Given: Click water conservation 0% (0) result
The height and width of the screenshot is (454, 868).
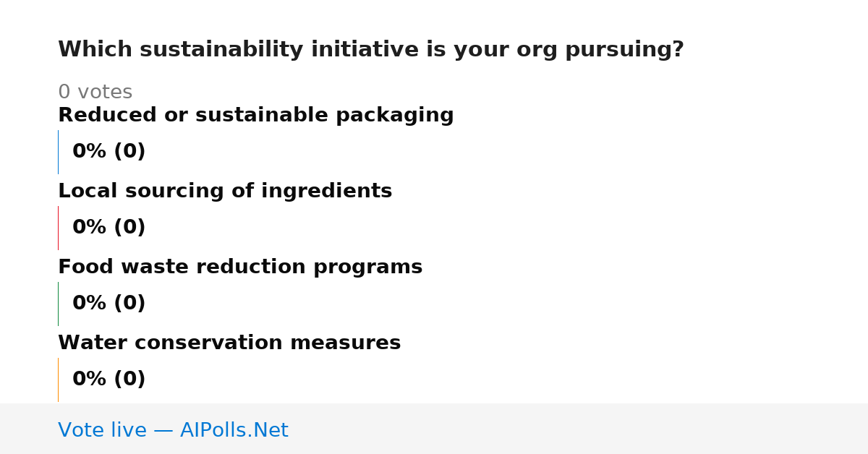Looking at the screenshot, I should click(x=109, y=380).
